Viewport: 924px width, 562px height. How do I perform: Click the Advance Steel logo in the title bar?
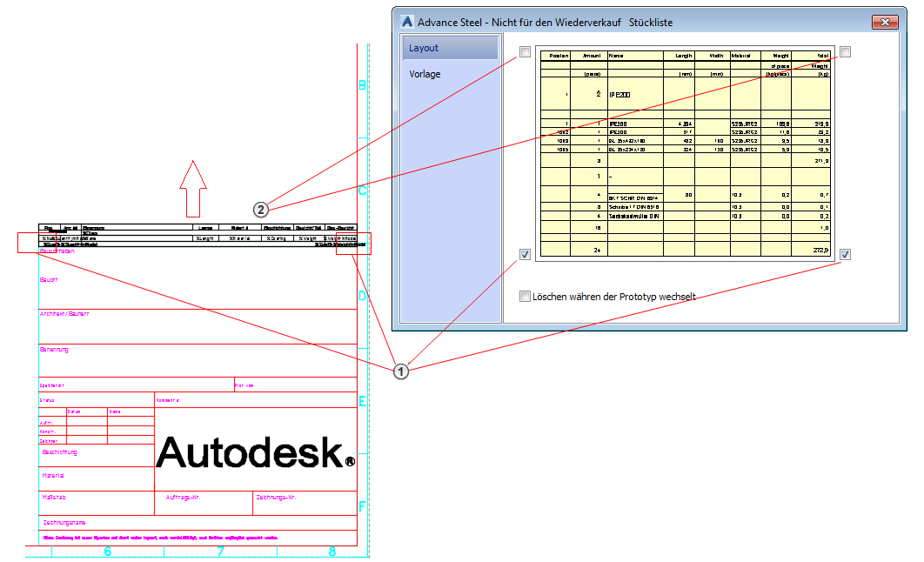tap(406, 22)
